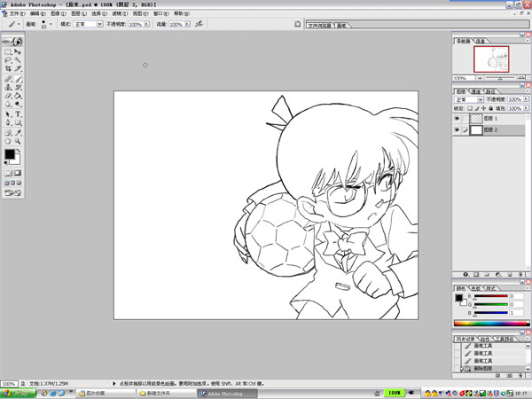Delete current state in History panel

click(x=520, y=376)
